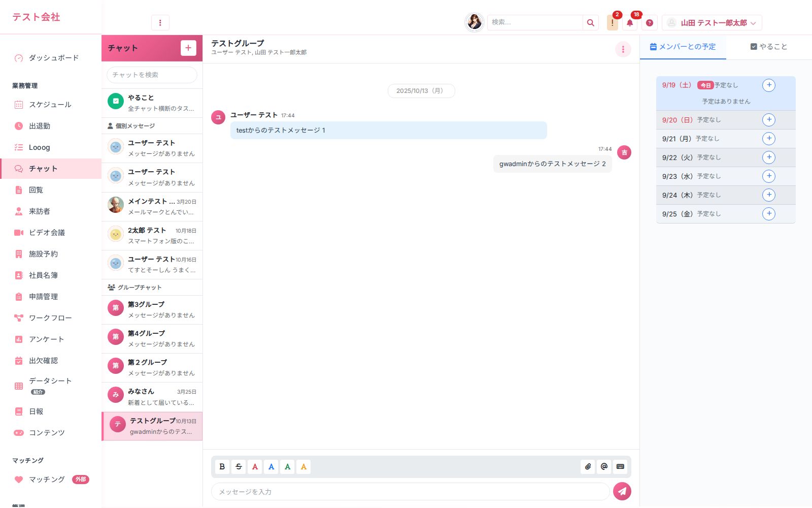
Task: Apply blue text color
Action: 271,466
